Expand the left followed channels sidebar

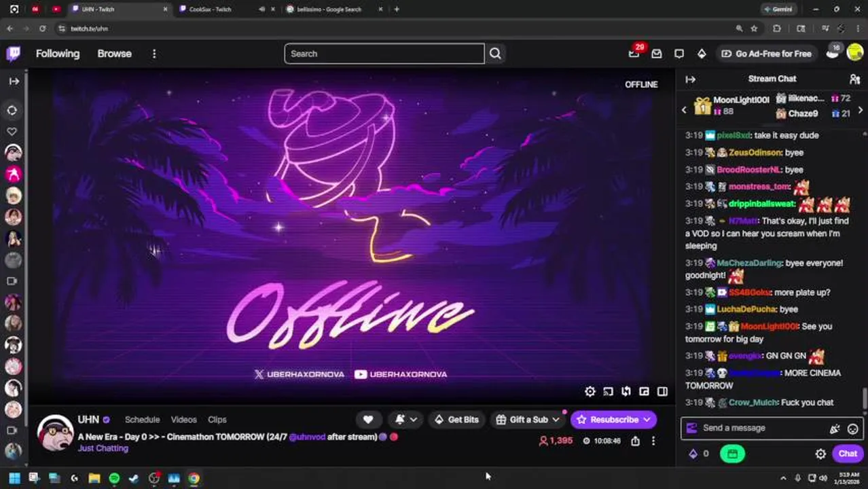pyautogui.click(x=14, y=81)
